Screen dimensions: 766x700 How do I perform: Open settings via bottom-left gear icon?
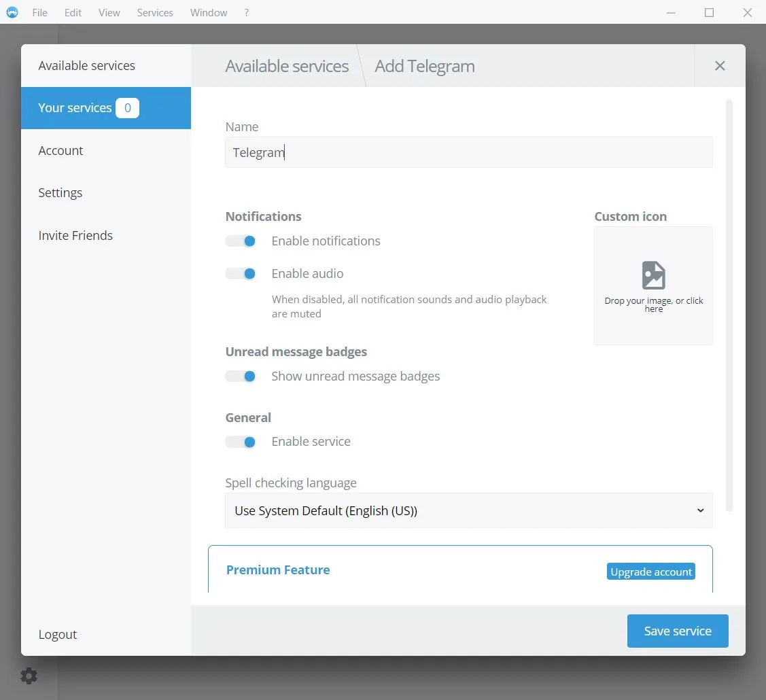tap(29, 676)
